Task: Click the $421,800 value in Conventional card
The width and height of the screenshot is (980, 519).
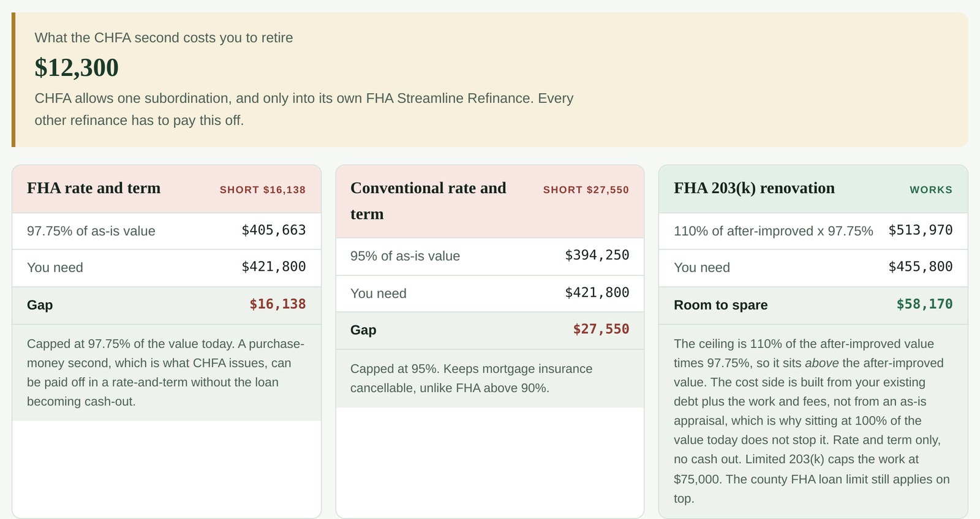Action: click(x=597, y=292)
